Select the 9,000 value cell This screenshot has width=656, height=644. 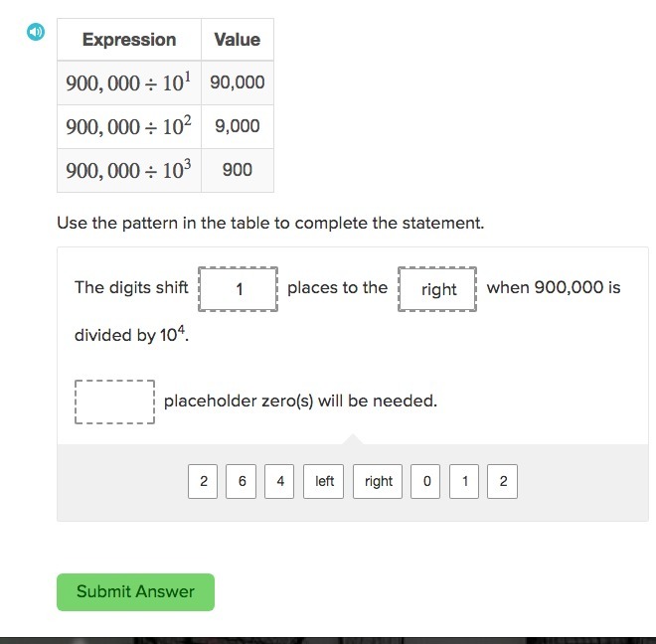(x=238, y=126)
